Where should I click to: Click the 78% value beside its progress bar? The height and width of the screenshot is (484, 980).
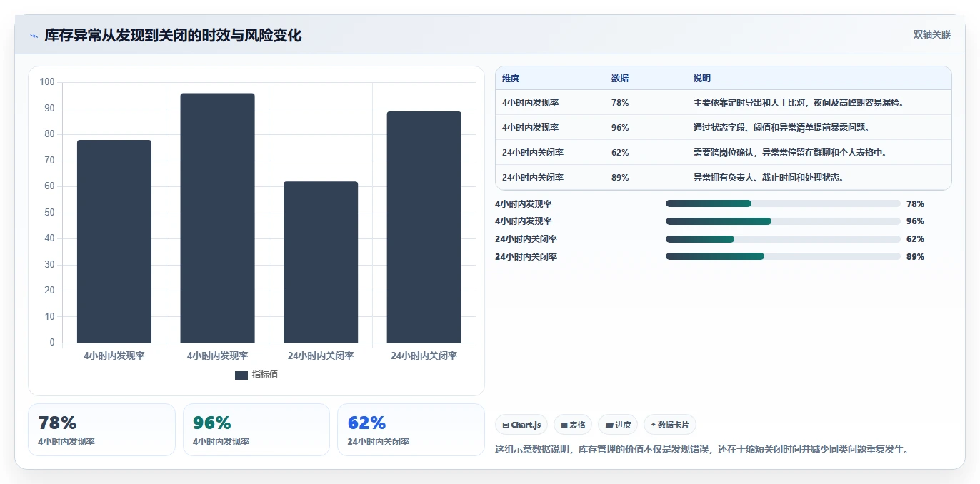(915, 204)
